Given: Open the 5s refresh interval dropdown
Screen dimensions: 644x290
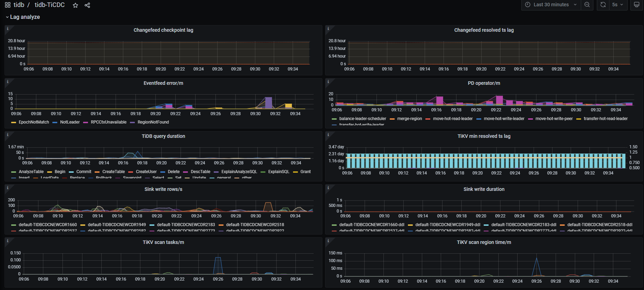Looking at the screenshot, I should coord(617,5).
